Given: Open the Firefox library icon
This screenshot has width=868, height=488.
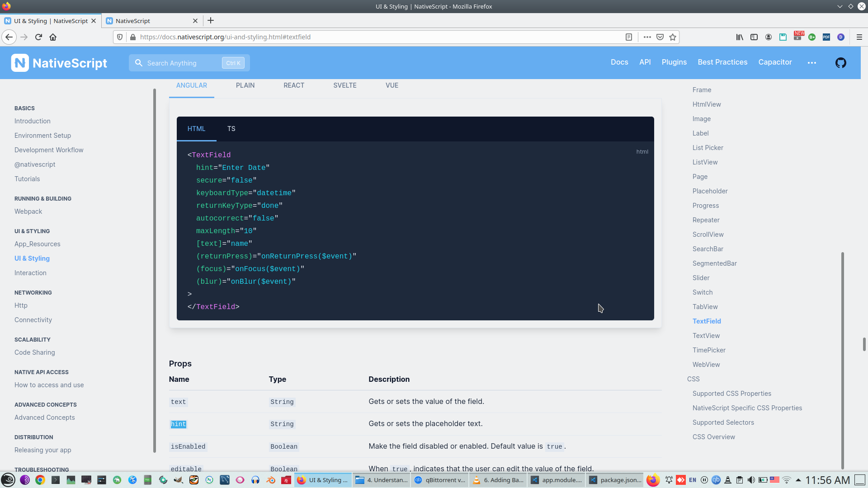Looking at the screenshot, I should [x=740, y=37].
